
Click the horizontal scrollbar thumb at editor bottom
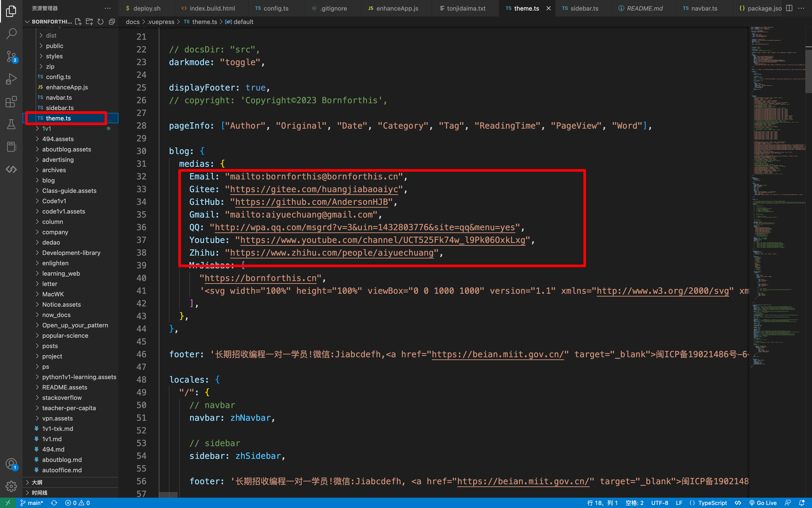(168, 495)
